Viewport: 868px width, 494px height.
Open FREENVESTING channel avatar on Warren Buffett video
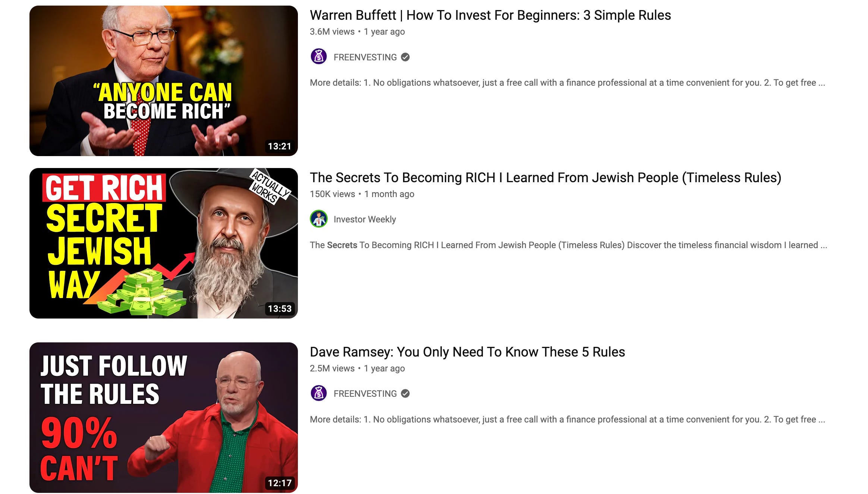point(319,57)
